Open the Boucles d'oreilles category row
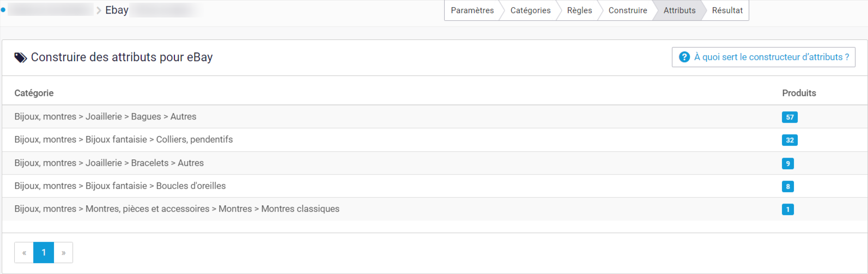This screenshot has height=274, width=868. pyautogui.click(x=434, y=186)
